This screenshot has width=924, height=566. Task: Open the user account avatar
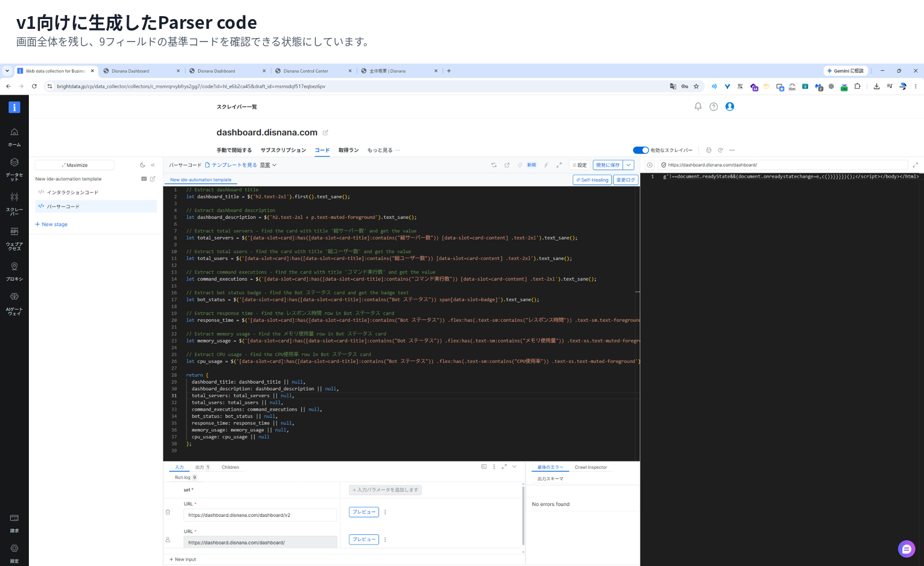[x=730, y=106]
